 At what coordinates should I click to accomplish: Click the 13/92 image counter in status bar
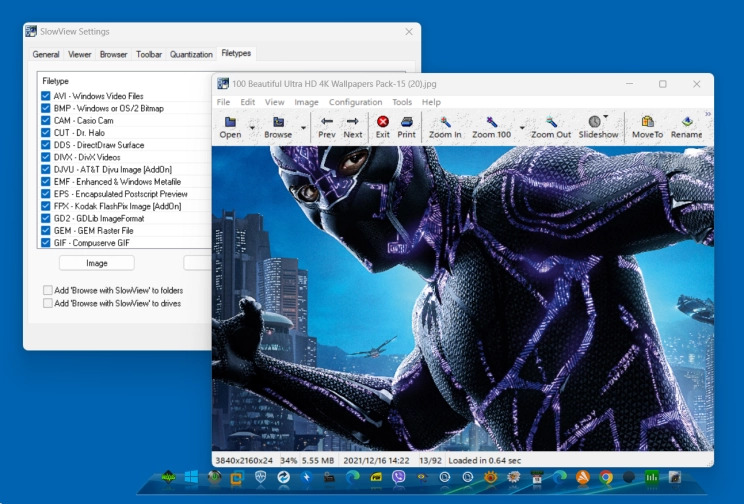click(430, 460)
